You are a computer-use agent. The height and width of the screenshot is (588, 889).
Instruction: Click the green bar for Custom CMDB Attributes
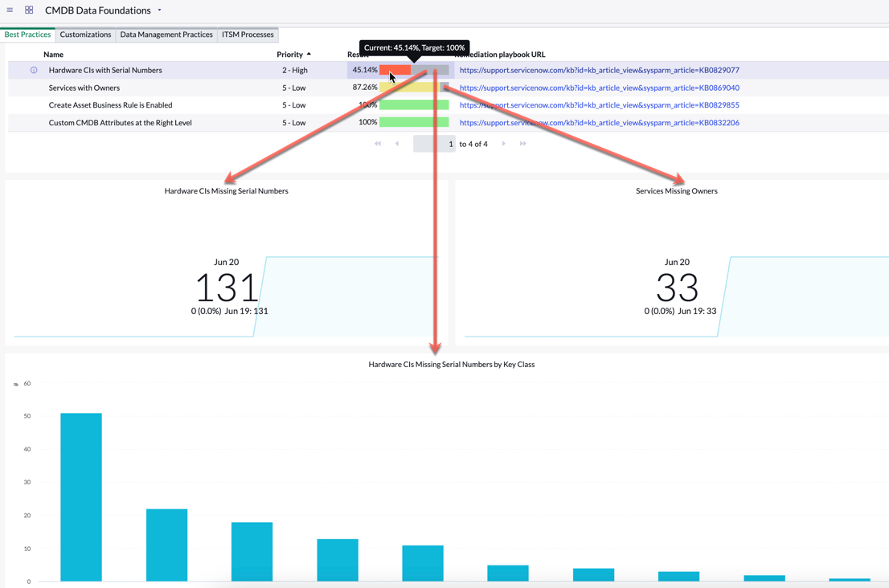click(x=414, y=122)
